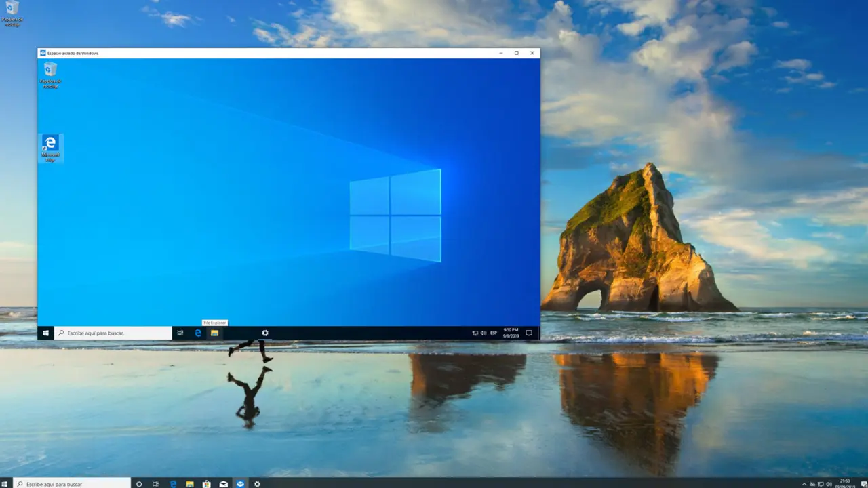The image size is (868, 488).
Task: Open File Explorer in the sandbox taskbar
Action: click(x=214, y=333)
